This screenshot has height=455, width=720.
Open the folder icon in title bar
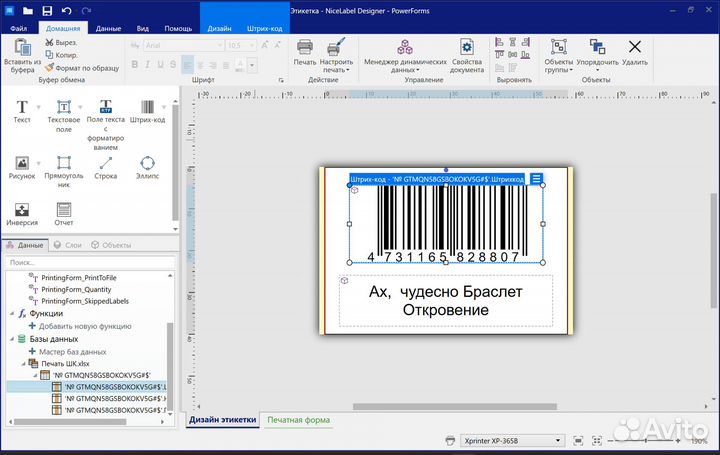point(28,11)
